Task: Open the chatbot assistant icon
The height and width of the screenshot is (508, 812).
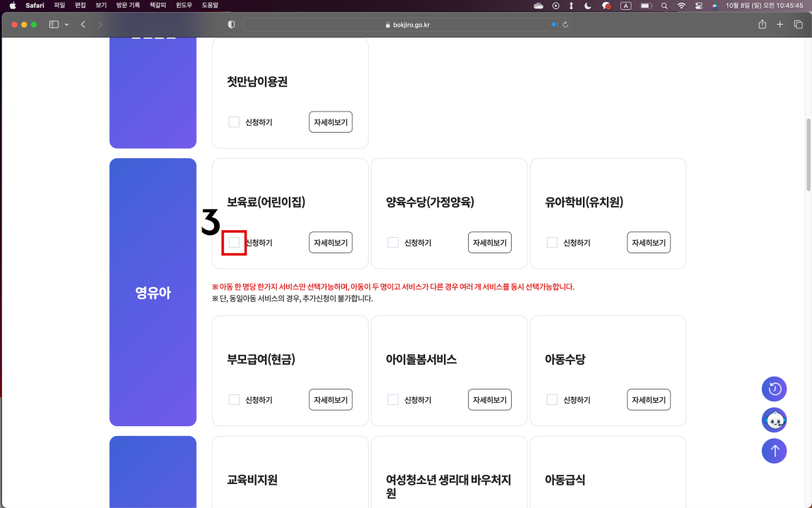Action: (774, 420)
